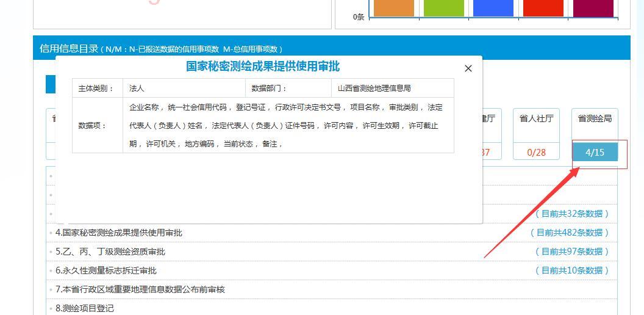This screenshot has width=644, height=315.
Task: Open list item 4.国家秘密测绘成果提供使用审批
Action: (x=119, y=233)
